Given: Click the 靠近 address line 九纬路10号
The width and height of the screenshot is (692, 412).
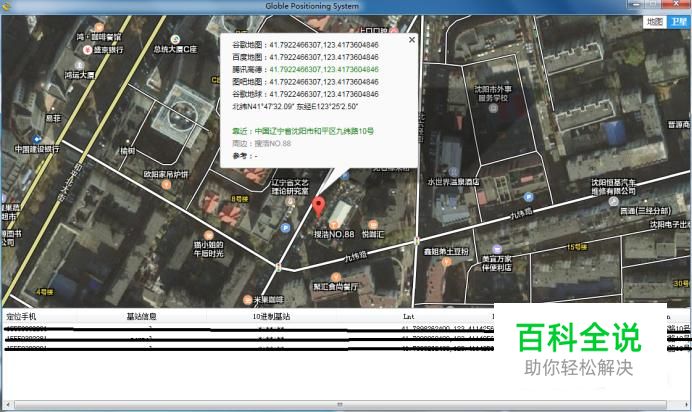Looking at the screenshot, I should point(303,131).
